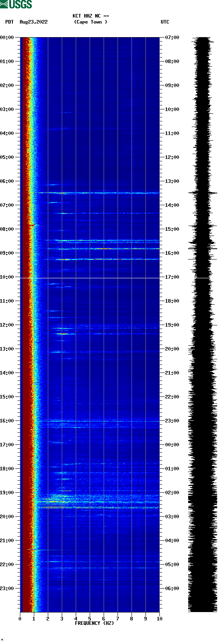
Task: Click the 10 tick on frequency axis
Action: point(159,619)
